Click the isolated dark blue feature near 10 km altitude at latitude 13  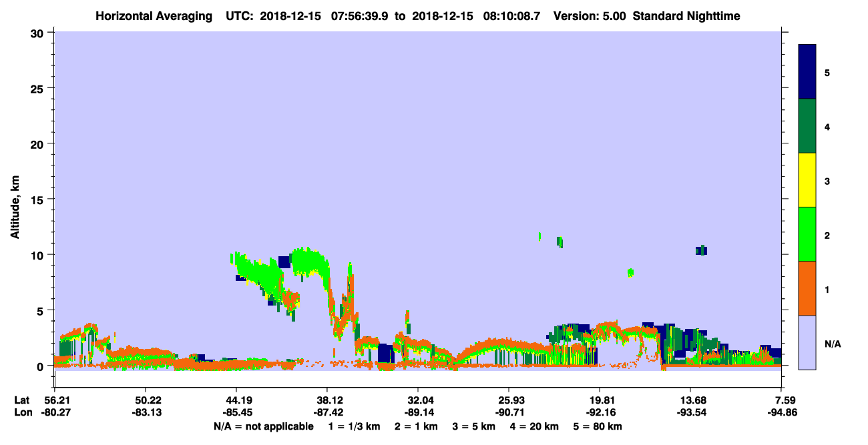click(x=701, y=250)
